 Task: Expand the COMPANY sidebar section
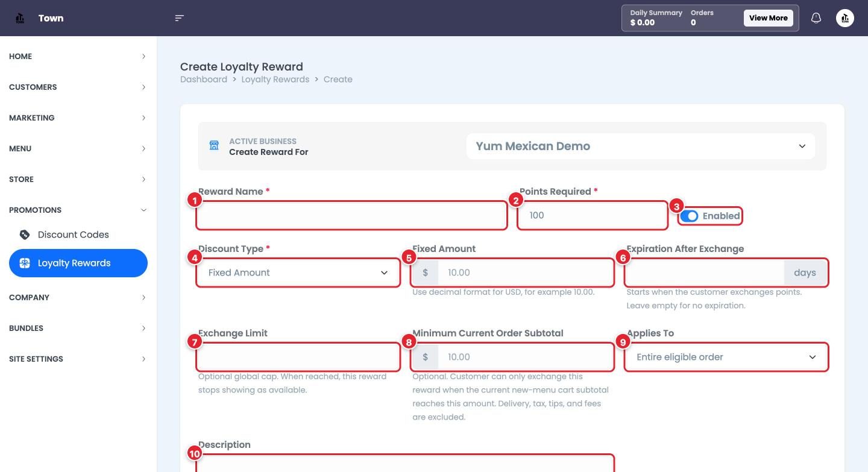[x=77, y=297]
